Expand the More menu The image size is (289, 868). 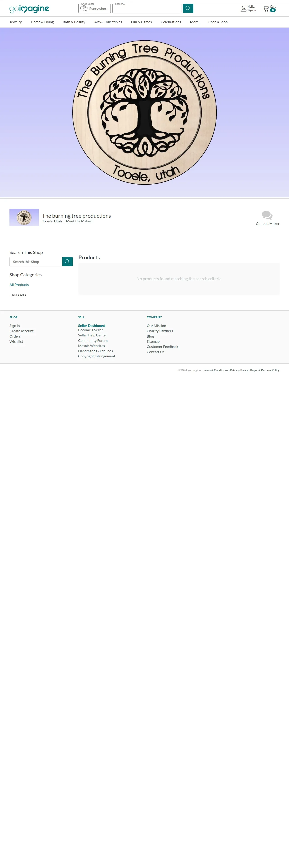coord(194,22)
